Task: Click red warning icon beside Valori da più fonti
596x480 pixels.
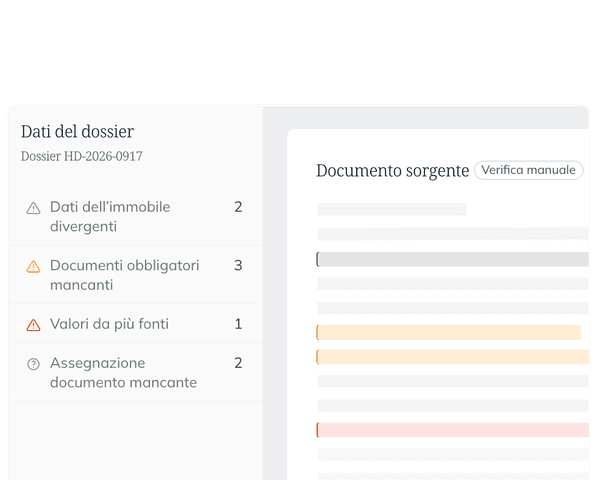Action: pyautogui.click(x=33, y=325)
